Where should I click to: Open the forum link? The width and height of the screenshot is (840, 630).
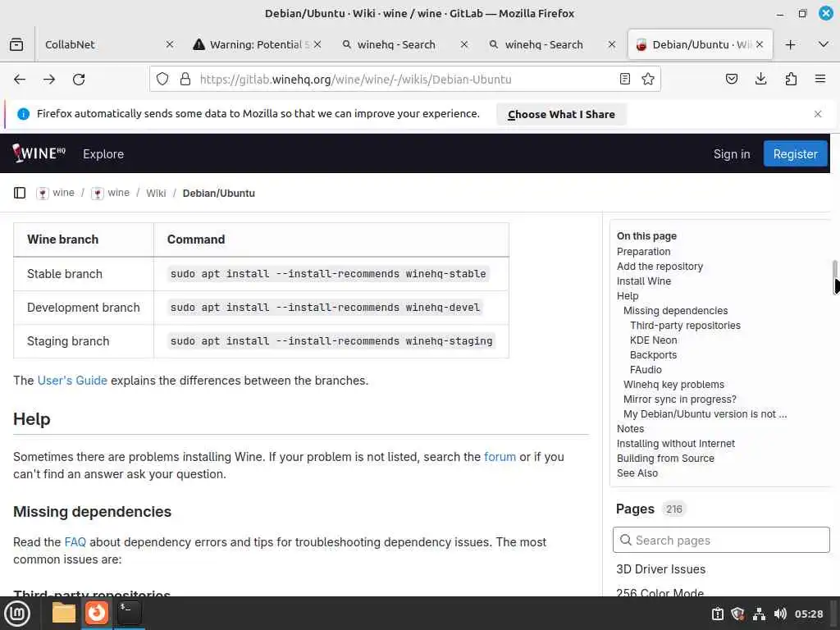pyautogui.click(x=500, y=457)
